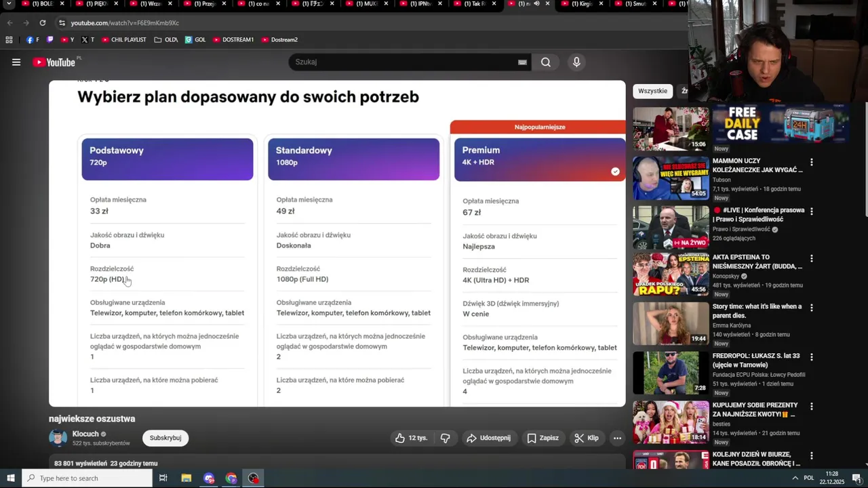This screenshot has height=488, width=868.
Task: Open the CHIL PLAYLIST bookmark
Action: pos(123,40)
